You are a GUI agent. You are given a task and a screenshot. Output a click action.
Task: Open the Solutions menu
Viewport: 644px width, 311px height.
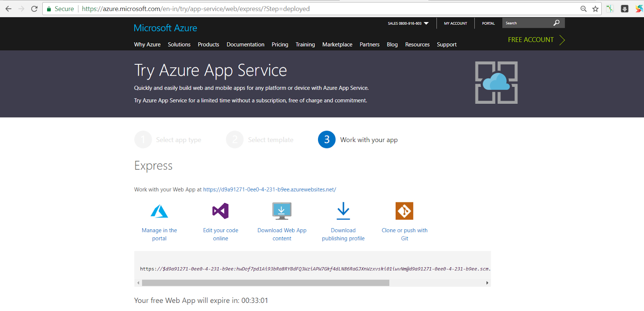coord(179,45)
